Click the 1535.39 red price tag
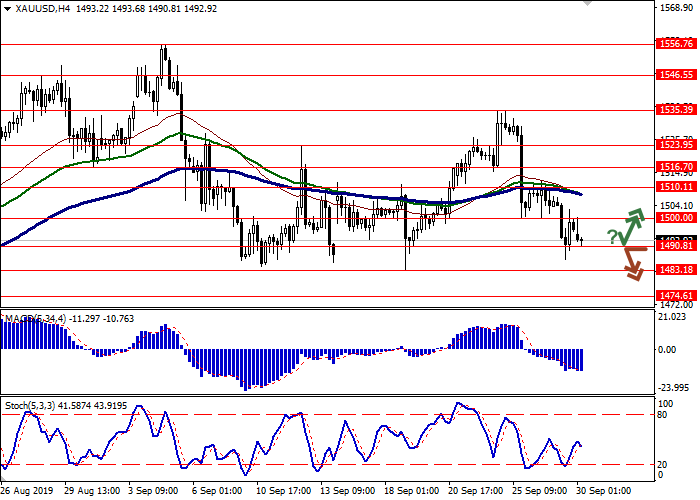Screen dimensions: 700x500 pyautogui.click(x=676, y=110)
